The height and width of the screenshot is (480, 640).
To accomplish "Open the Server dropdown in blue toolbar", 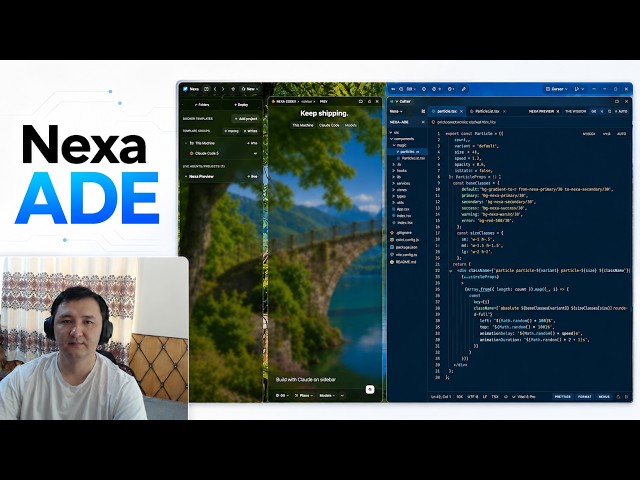I will [557, 89].
